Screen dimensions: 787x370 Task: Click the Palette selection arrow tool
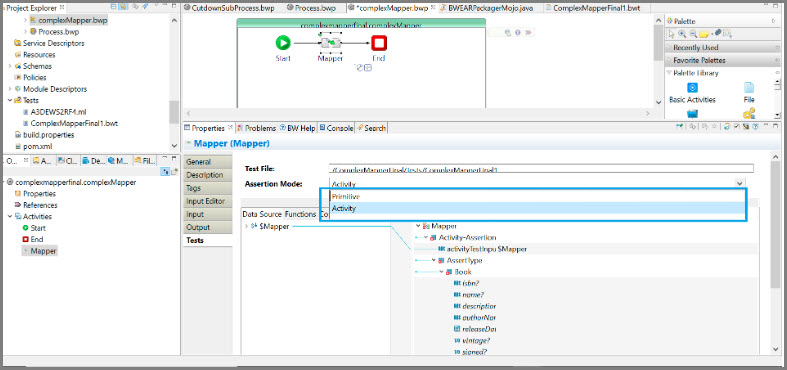pos(672,34)
